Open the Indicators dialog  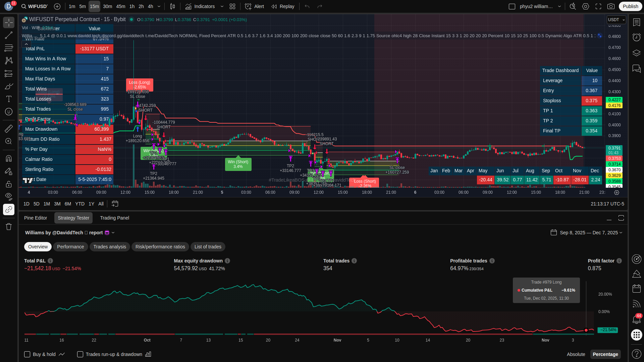pos(200,6)
